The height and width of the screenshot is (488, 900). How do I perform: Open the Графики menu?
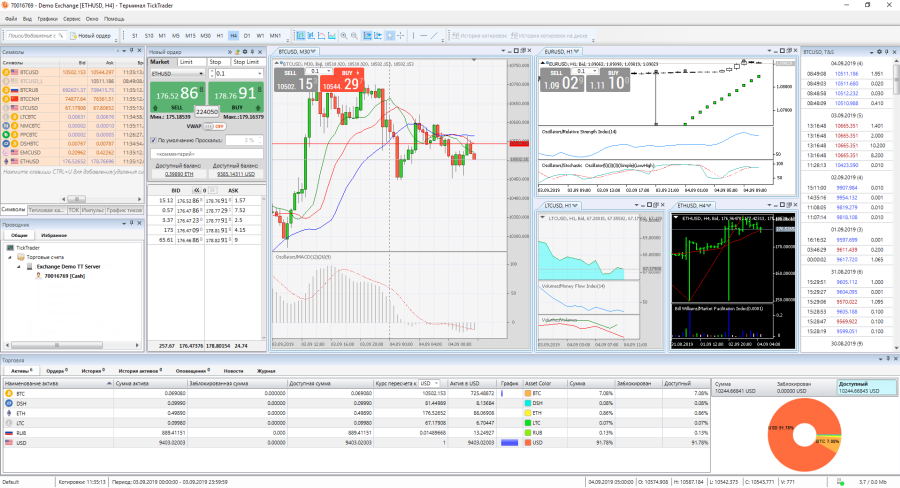(x=48, y=19)
